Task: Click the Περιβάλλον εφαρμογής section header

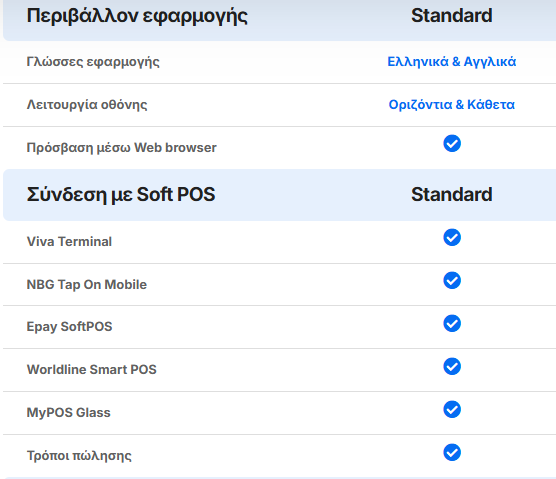Action: (x=137, y=16)
